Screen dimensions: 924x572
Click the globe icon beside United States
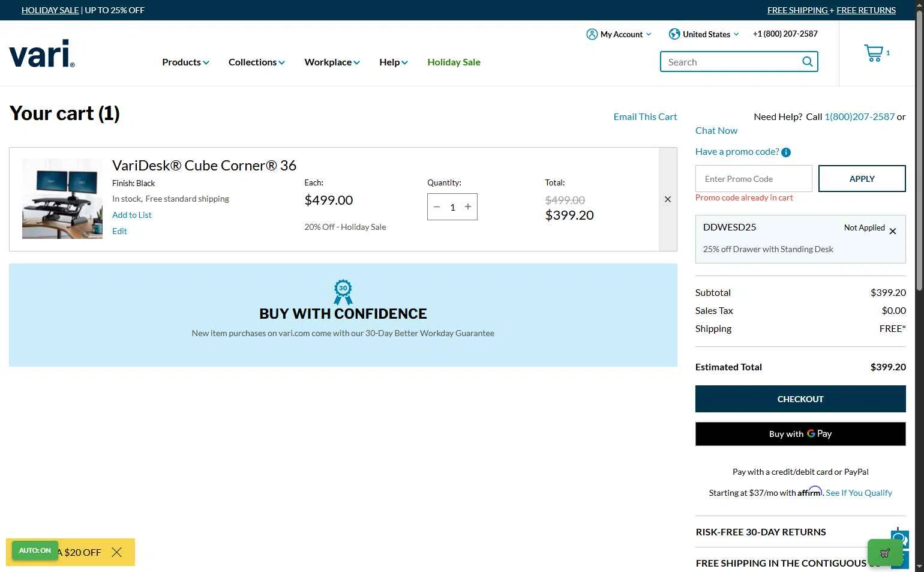pyautogui.click(x=674, y=34)
